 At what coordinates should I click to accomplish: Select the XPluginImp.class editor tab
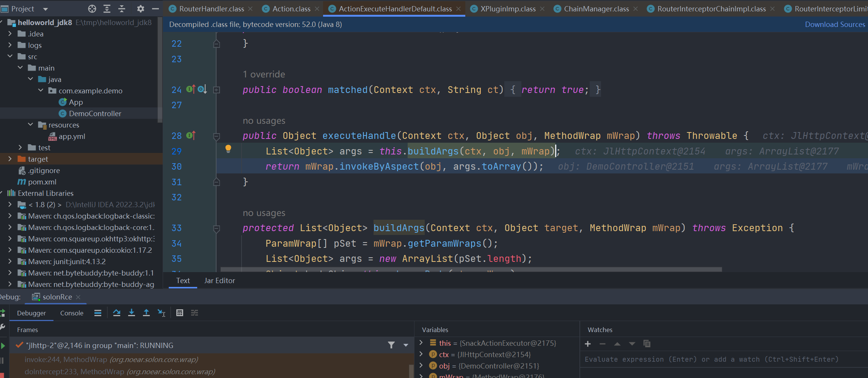coord(507,8)
